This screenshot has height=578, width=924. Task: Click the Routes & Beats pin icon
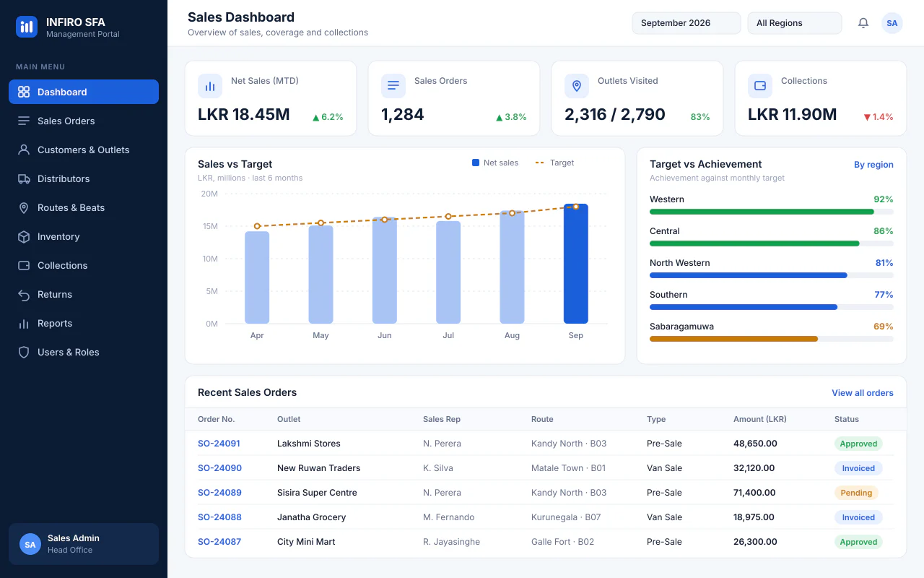tap(24, 207)
